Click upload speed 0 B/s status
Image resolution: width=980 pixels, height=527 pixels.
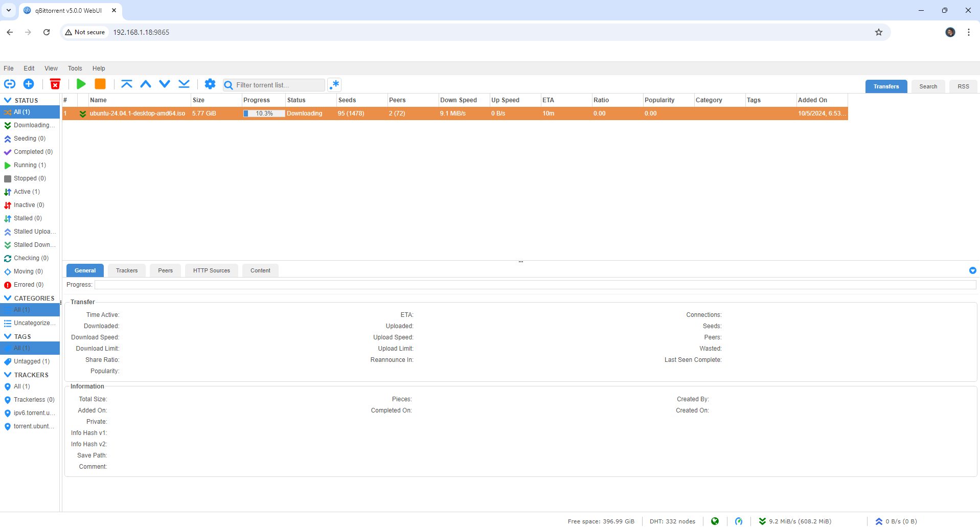pos(896,521)
